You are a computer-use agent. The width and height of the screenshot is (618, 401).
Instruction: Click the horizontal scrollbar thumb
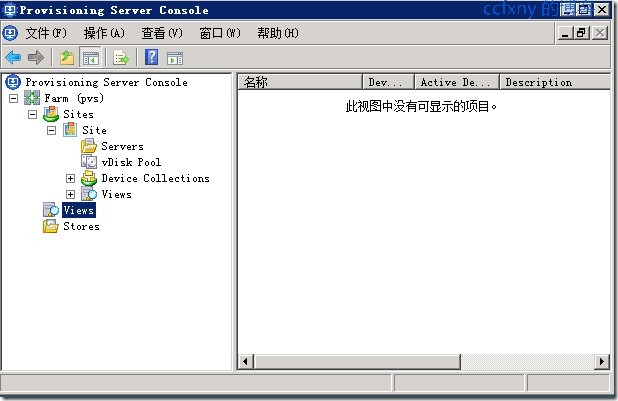357,361
